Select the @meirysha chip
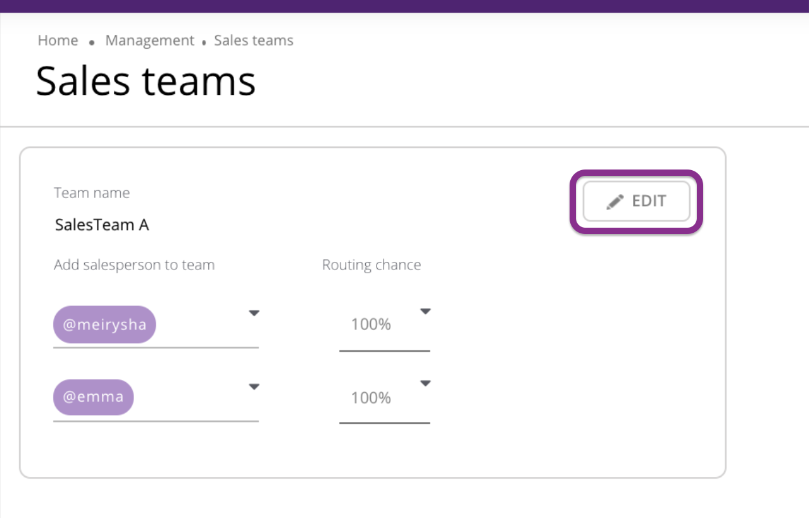Image resolution: width=812 pixels, height=518 pixels. (104, 324)
